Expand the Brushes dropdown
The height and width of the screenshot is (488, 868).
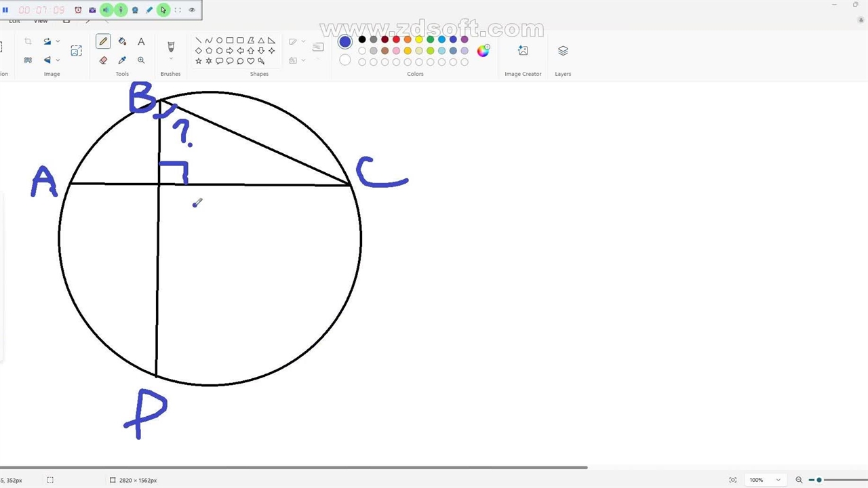171,60
